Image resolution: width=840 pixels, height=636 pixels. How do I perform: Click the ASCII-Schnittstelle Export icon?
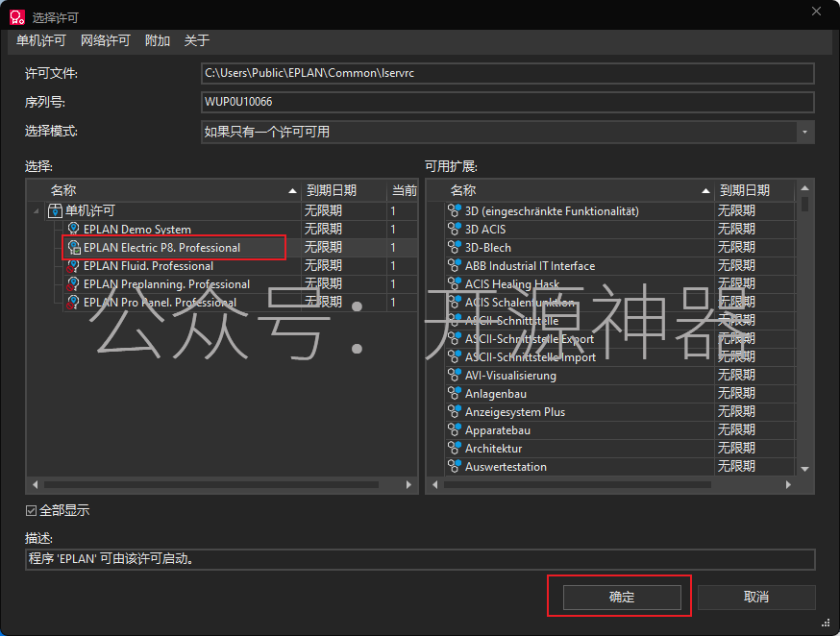coord(455,338)
